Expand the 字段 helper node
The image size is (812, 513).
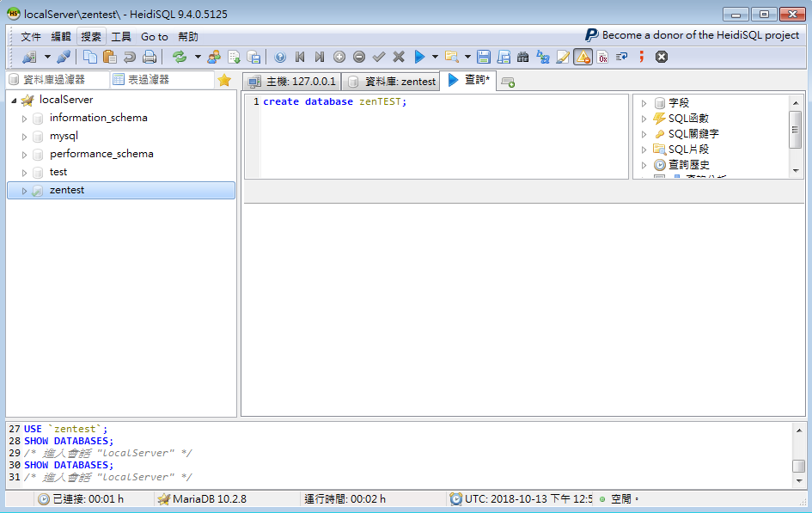644,103
